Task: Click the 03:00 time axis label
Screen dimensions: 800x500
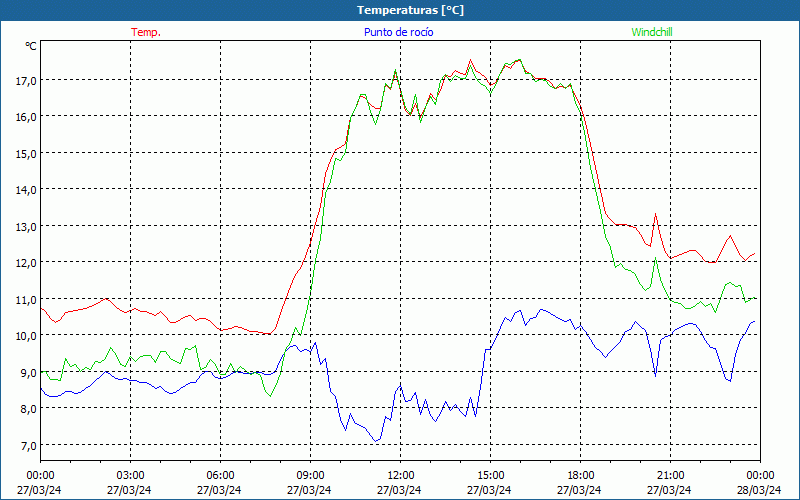Action: click(x=131, y=476)
